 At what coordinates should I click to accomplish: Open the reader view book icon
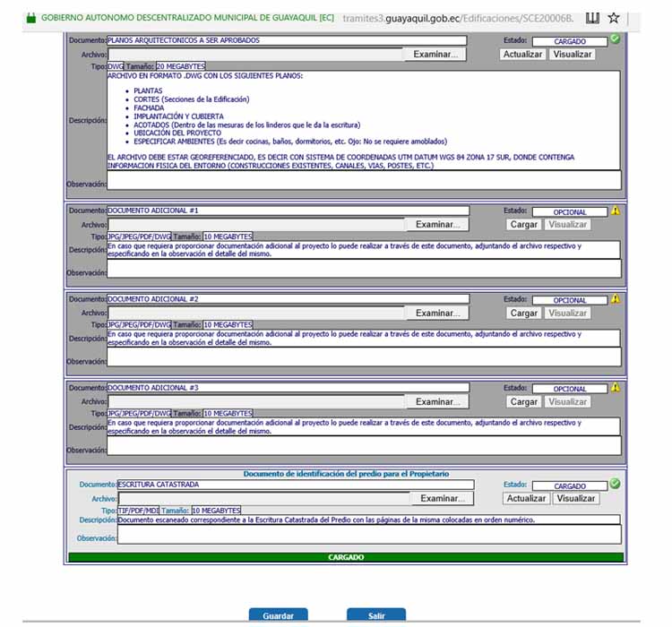coord(593,18)
